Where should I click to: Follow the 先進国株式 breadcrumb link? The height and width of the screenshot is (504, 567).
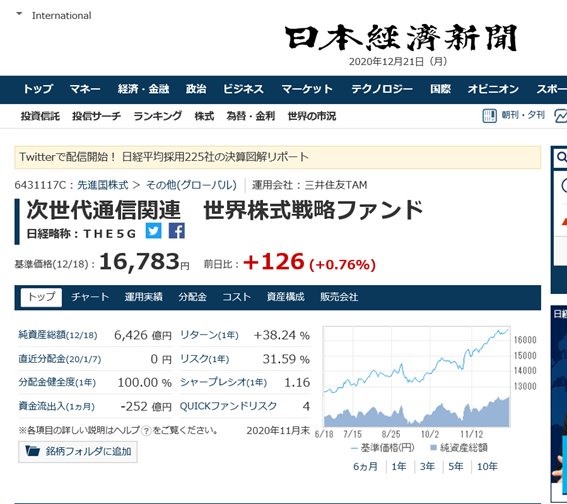(103, 185)
